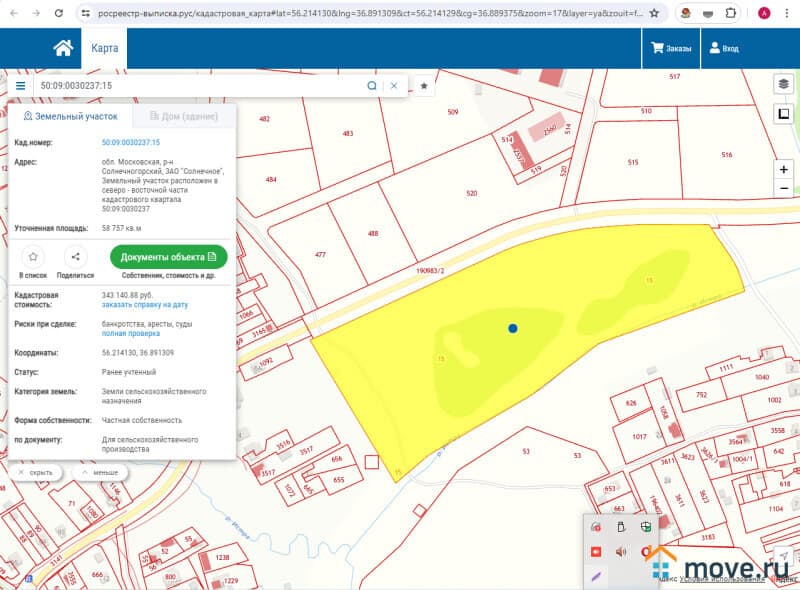Collapse panel details with меньше
Image resolution: width=800 pixels, height=590 pixels.
click(100, 472)
